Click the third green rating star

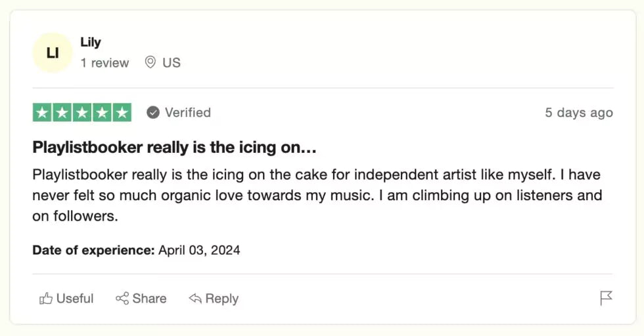pyautogui.click(x=82, y=113)
